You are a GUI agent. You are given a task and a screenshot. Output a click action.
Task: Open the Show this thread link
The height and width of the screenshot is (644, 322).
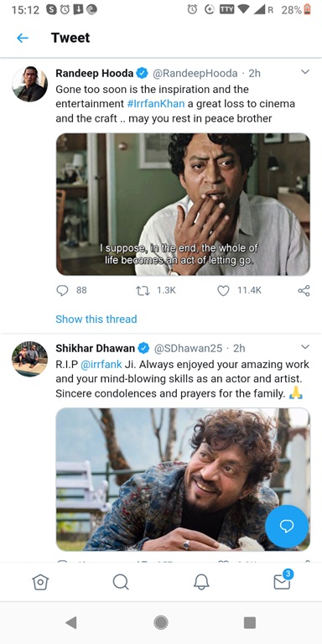click(x=96, y=319)
